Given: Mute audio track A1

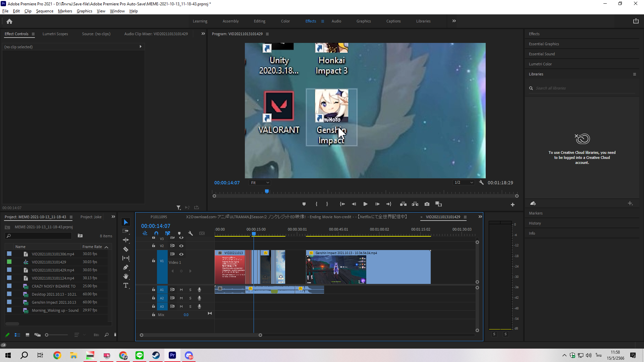Looking at the screenshot, I should pyautogui.click(x=181, y=290).
